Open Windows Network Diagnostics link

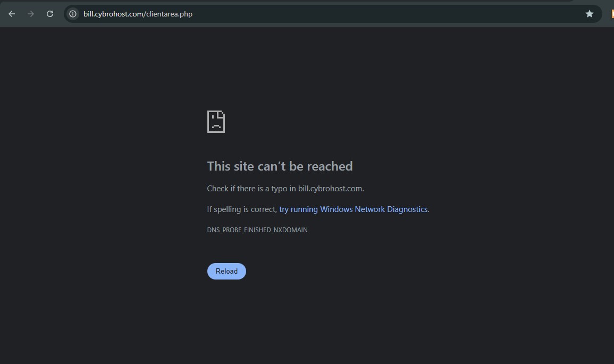coord(354,209)
